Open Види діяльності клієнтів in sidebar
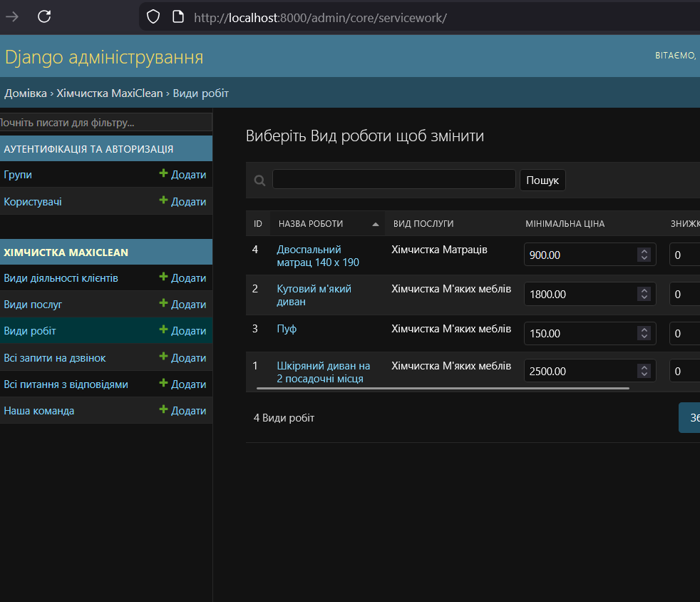The height and width of the screenshot is (602, 700). coord(61,277)
